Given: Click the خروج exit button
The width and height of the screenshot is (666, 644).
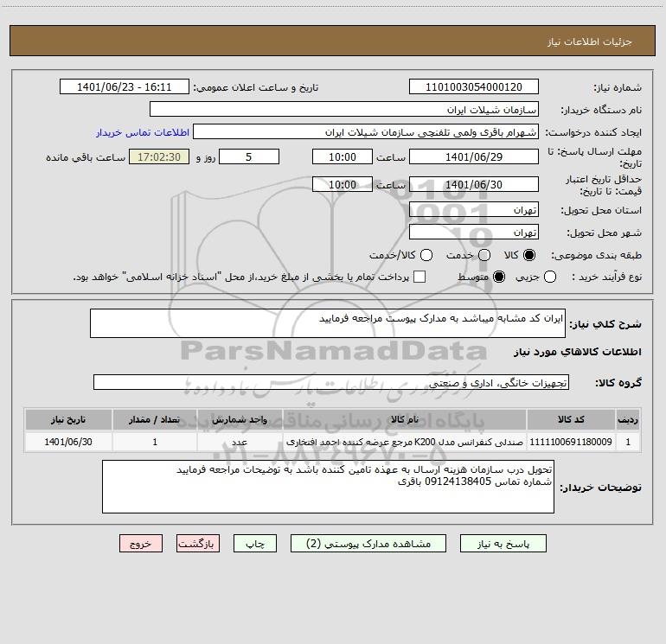Looking at the screenshot, I should click(141, 544).
